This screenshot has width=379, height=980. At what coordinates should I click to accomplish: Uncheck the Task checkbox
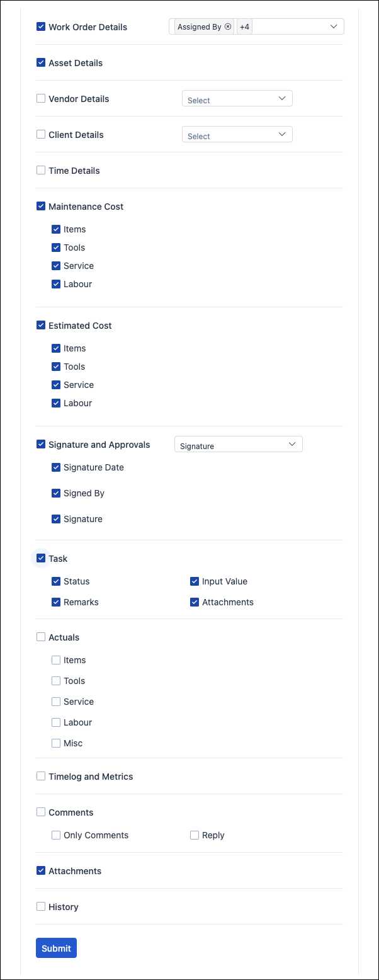click(x=41, y=559)
